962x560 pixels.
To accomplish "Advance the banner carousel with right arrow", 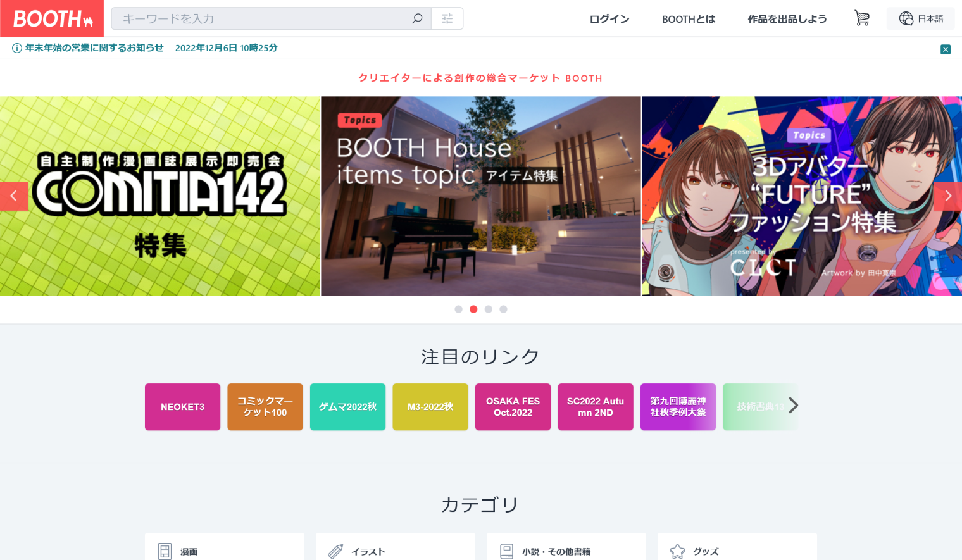I will click(947, 196).
